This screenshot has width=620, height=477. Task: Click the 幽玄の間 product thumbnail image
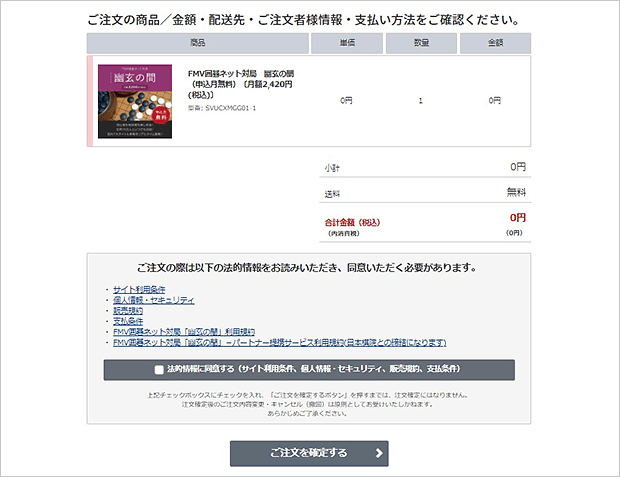pos(135,101)
